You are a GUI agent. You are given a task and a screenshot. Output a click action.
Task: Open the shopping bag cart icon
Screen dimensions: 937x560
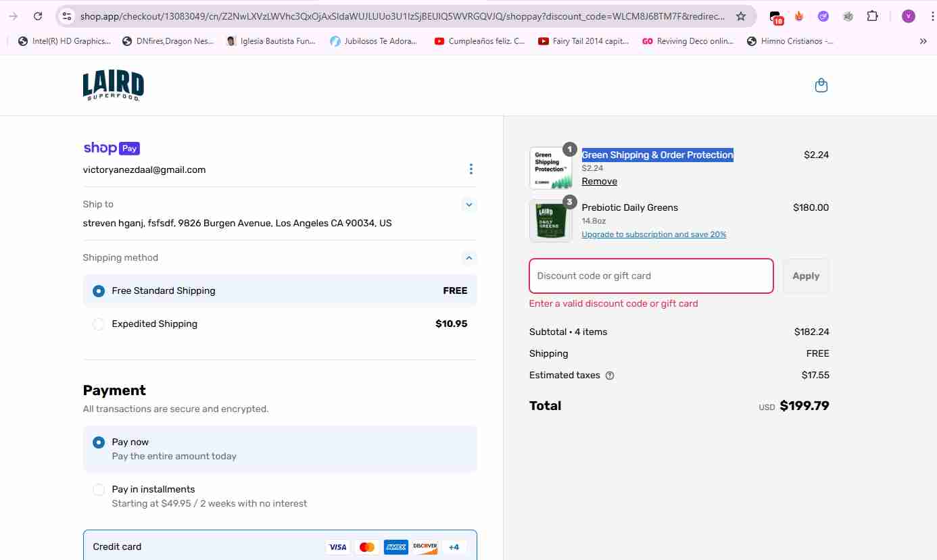point(821,85)
